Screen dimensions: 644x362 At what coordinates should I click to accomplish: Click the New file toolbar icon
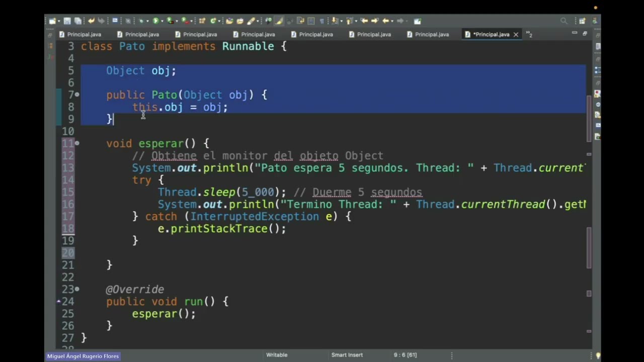point(52,21)
